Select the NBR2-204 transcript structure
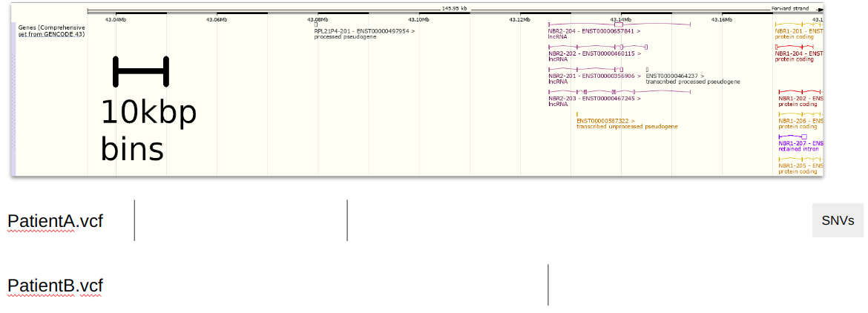The width and height of the screenshot is (868, 313). click(619, 24)
